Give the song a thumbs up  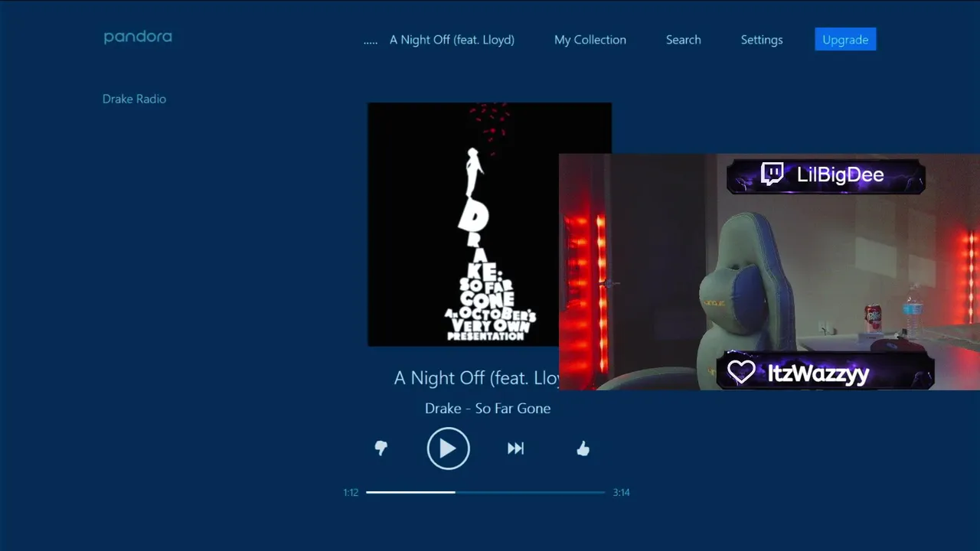(583, 448)
